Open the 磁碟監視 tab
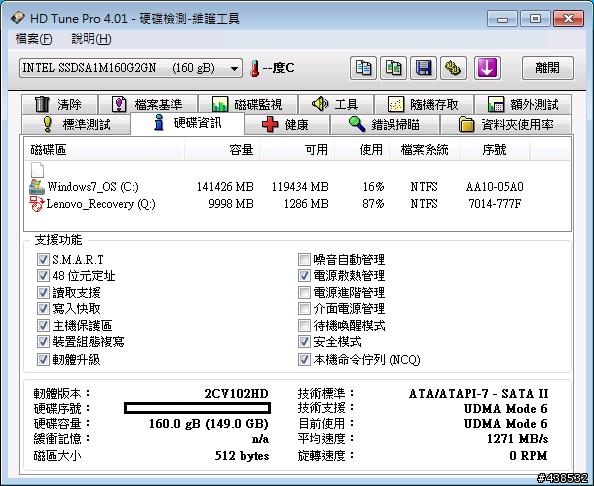This screenshot has width=594, height=486. point(248,104)
